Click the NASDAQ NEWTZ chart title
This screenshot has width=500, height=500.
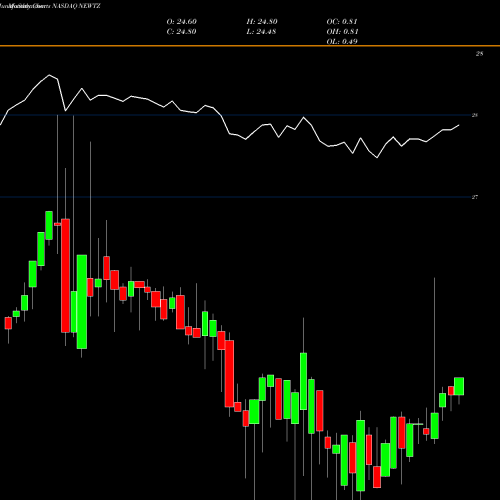pos(76,6)
